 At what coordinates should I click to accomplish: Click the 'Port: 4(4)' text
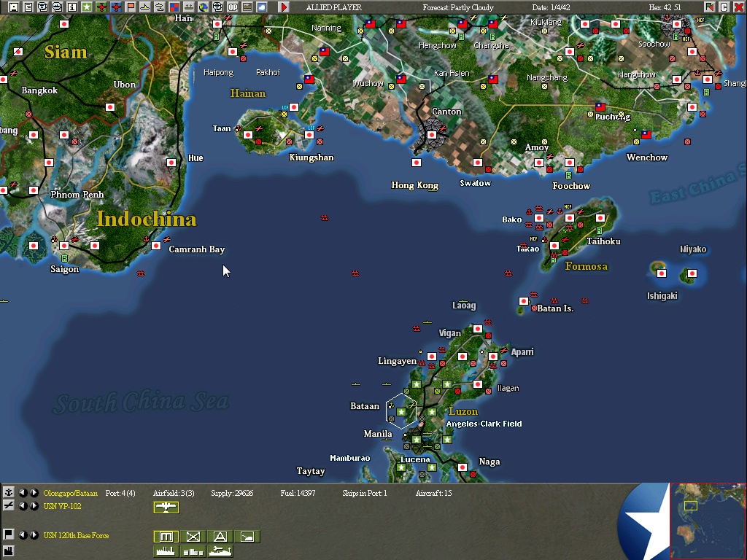pos(120,494)
